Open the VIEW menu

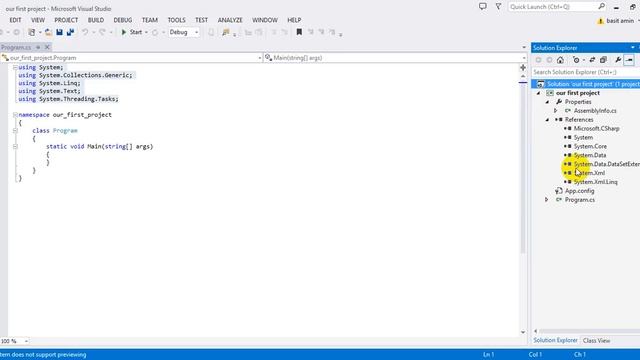pyautogui.click(x=38, y=20)
